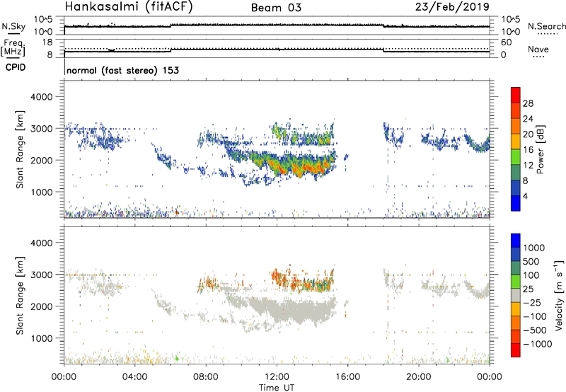Click the "-25" velocity colorbar label
566x392 pixels.
coord(531,303)
